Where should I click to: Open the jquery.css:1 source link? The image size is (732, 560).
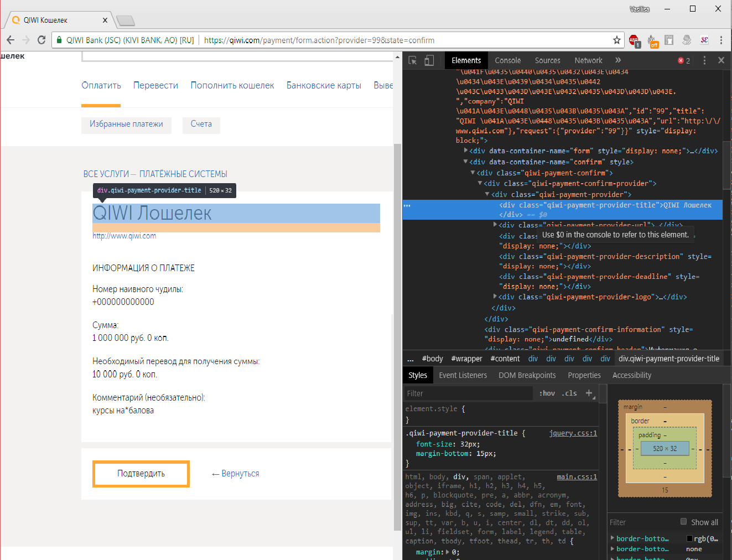573,433
